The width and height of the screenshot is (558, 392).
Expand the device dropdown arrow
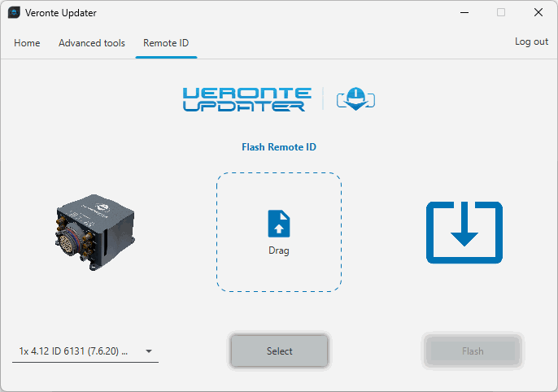coord(149,352)
